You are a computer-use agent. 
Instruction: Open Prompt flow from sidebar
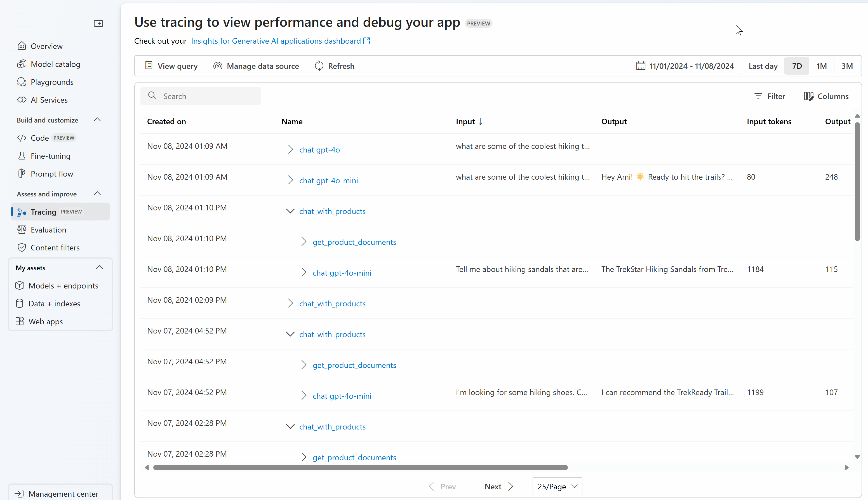(x=52, y=174)
